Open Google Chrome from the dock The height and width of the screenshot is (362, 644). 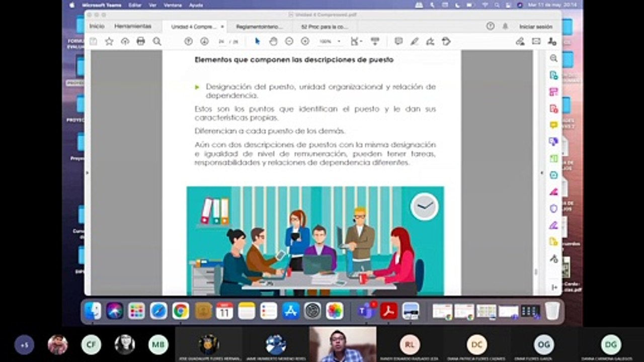[181, 311]
